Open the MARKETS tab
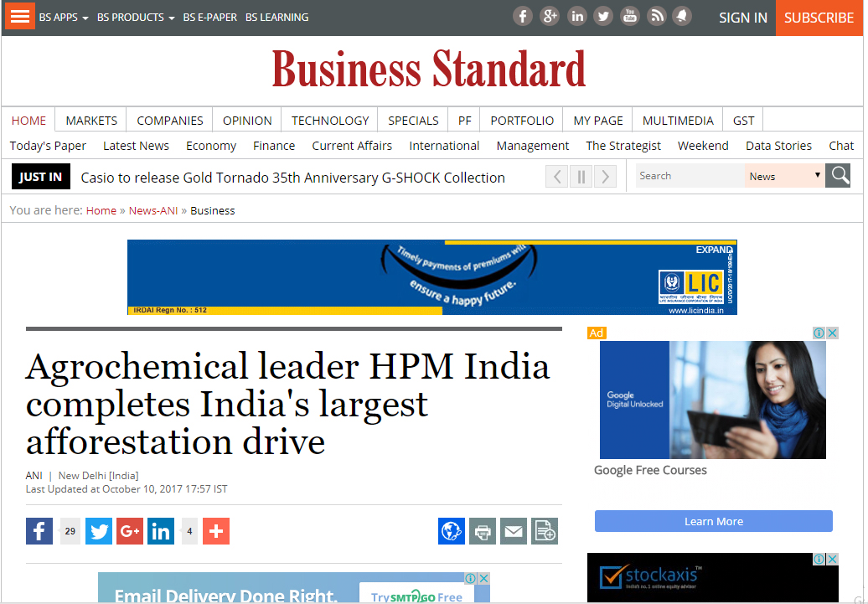 pyautogui.click(x=91, y=121)
